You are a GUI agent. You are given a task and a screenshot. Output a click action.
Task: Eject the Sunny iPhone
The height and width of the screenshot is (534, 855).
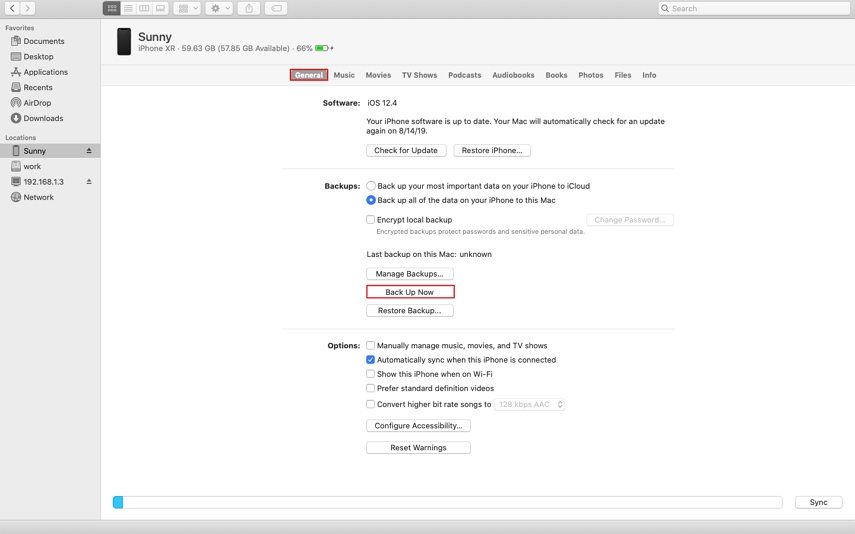[x=89, y=151]
